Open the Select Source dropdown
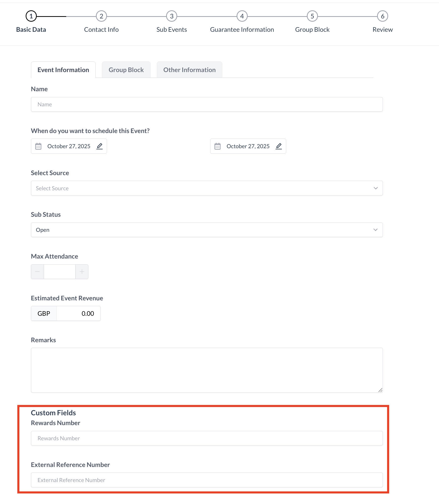This screenshot has width=439, height=504. tap(206, 188)
